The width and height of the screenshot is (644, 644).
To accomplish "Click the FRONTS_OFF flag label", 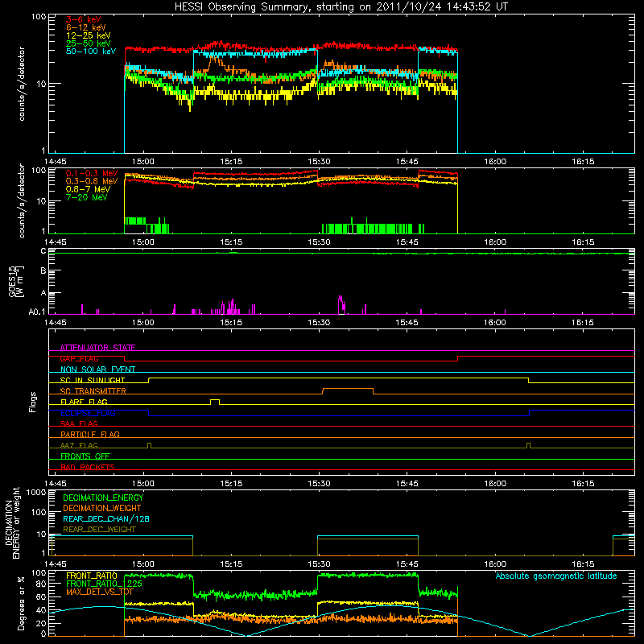I will (x=85, y=456).
